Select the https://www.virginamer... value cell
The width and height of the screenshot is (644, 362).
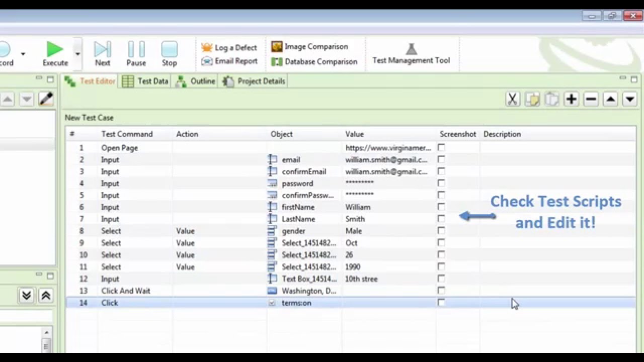click(388, 148)
